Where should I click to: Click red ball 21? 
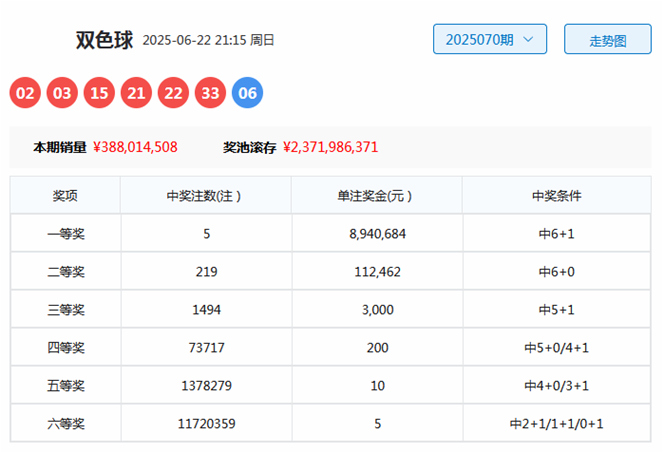[136, 93]
